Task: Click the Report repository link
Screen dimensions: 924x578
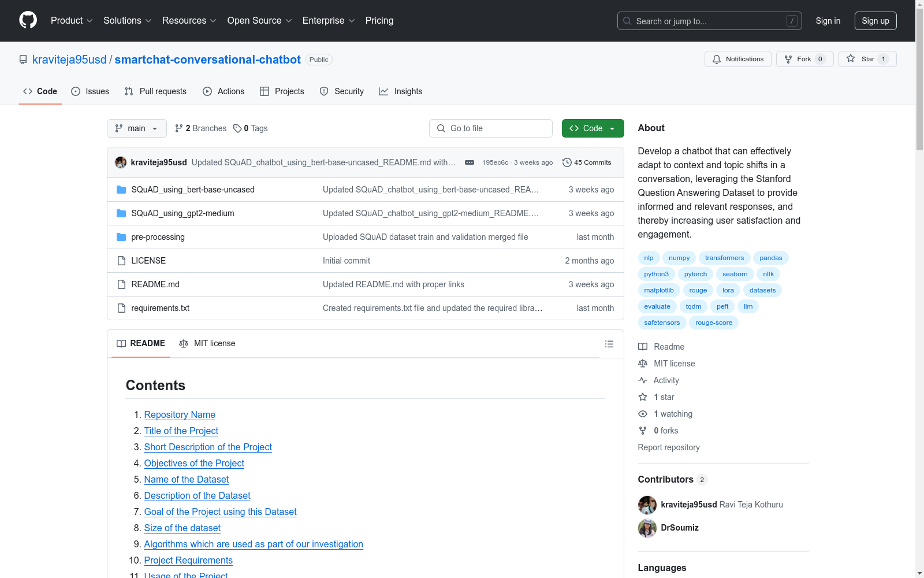Action: [x=669, y=447]
